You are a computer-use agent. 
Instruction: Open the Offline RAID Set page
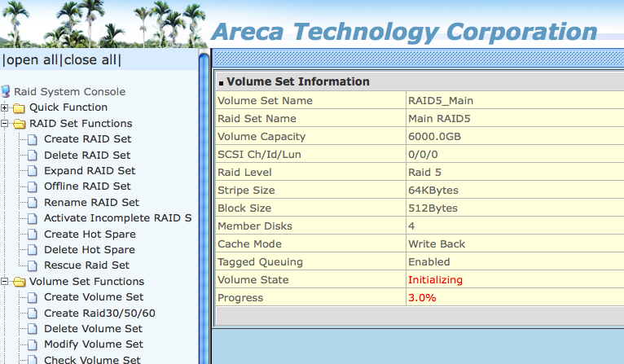87,186
